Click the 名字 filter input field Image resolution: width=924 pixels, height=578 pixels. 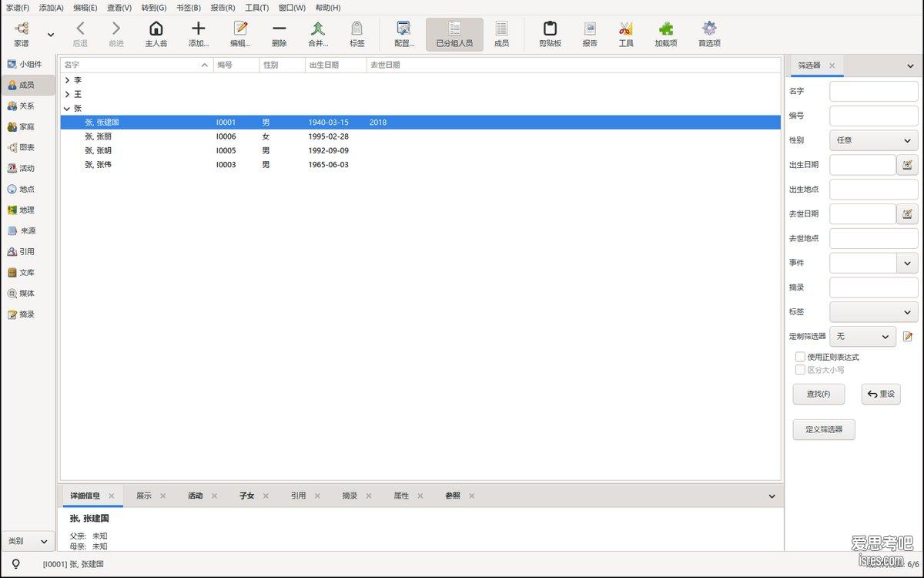click(874, 91)
